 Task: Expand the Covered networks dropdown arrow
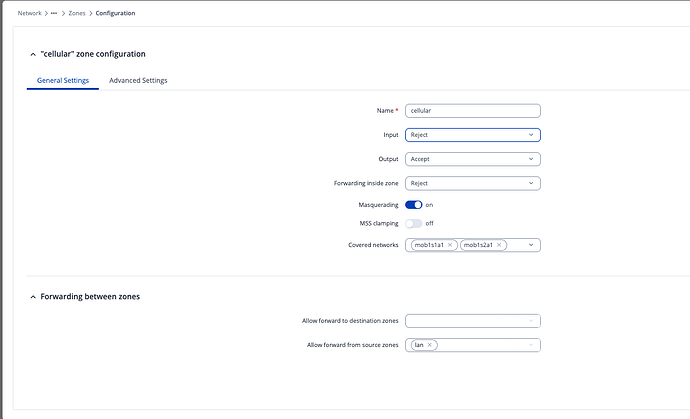coord(530,245)
